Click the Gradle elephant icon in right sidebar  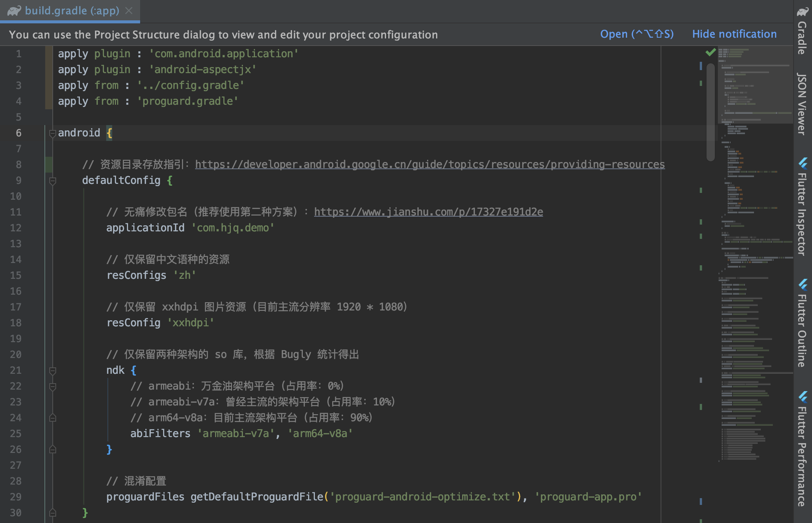pos(802,12)
